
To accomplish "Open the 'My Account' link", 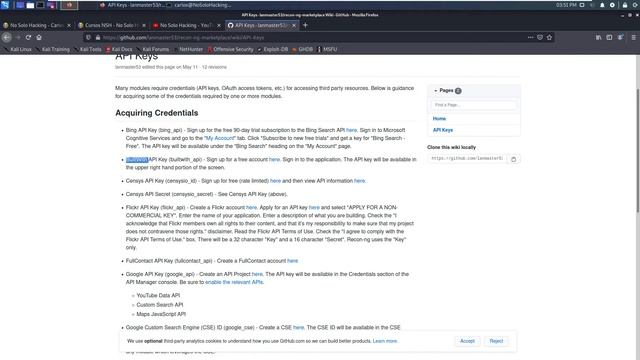I will (220, 138).
